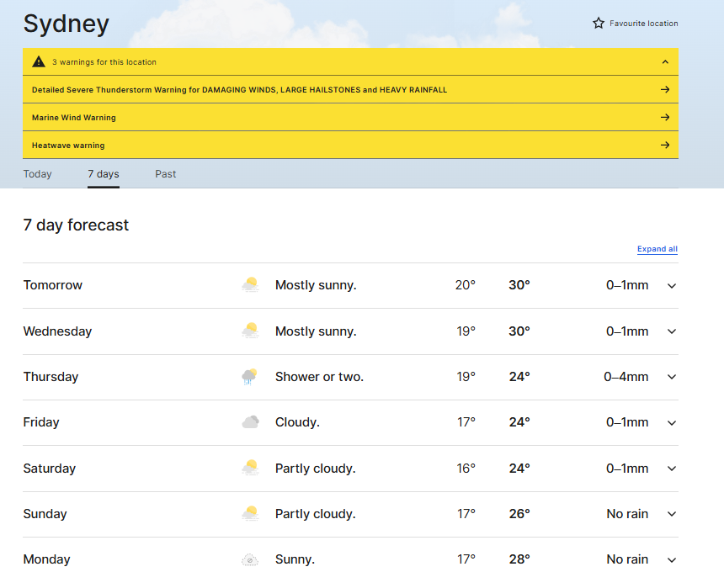Expand Sunday's forecast chevron

click(x=672, y=514)
